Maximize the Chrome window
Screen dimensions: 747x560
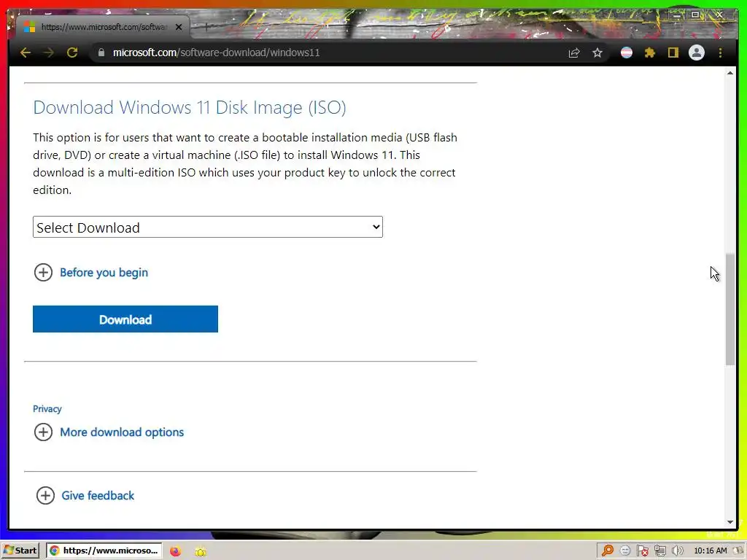(695, 15)
